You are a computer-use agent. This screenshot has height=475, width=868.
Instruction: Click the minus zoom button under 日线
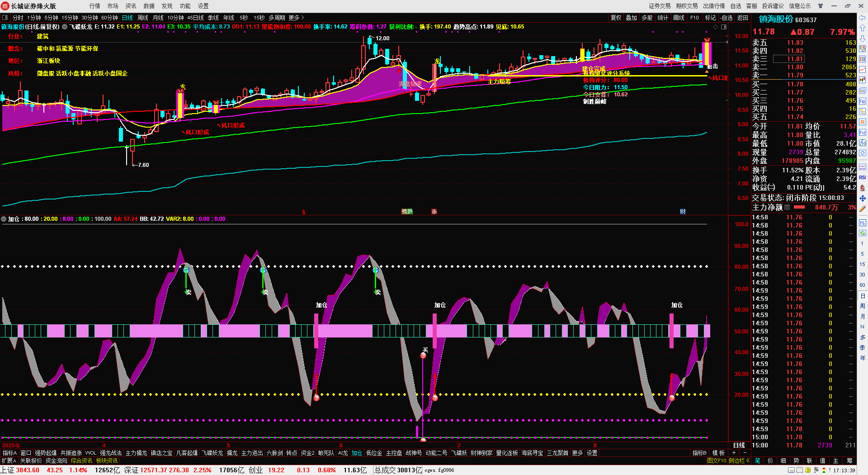click(x=745, y=453)
